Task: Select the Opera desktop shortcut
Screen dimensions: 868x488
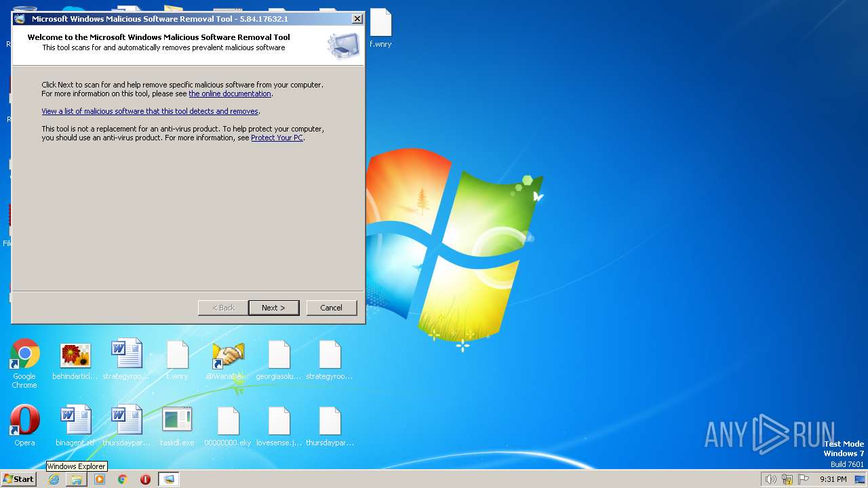Action: tap(24, 426)
